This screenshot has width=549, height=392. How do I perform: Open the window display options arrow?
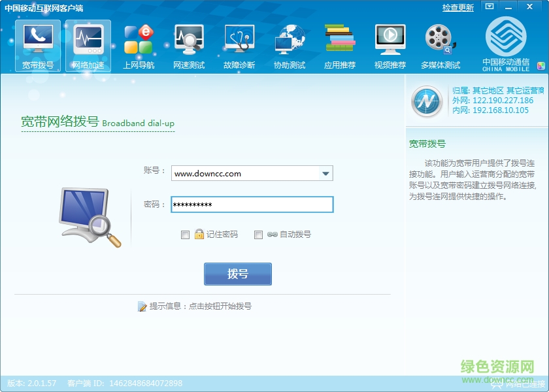(489, 7)
